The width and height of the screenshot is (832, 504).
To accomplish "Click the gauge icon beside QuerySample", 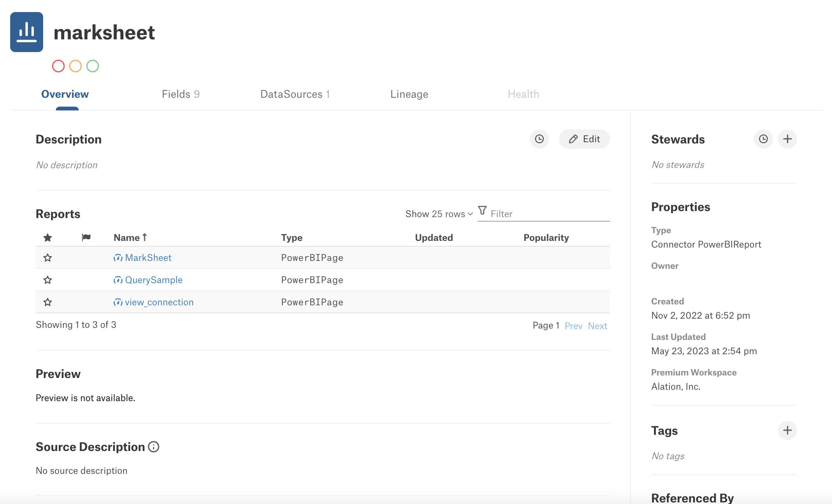I will click(118, 280).
